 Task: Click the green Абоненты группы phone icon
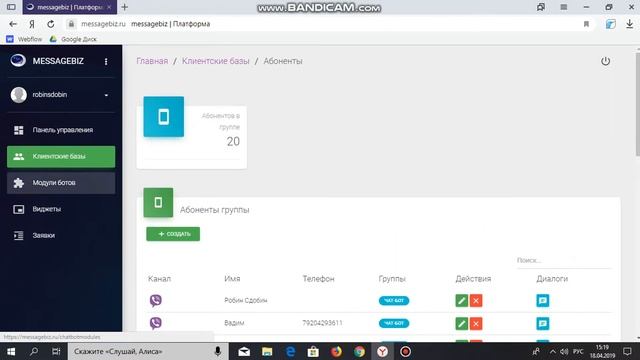click(x=158, y=202)
